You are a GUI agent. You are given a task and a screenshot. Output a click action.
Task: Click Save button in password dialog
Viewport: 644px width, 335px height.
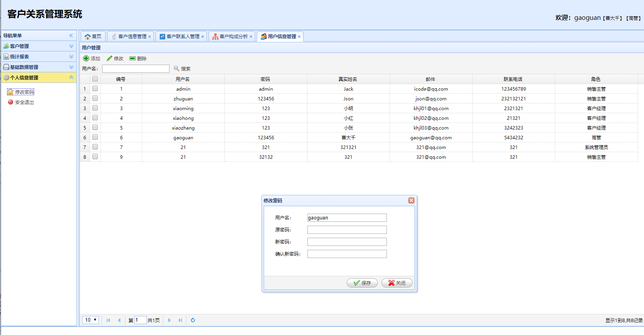tap(362, 283)
